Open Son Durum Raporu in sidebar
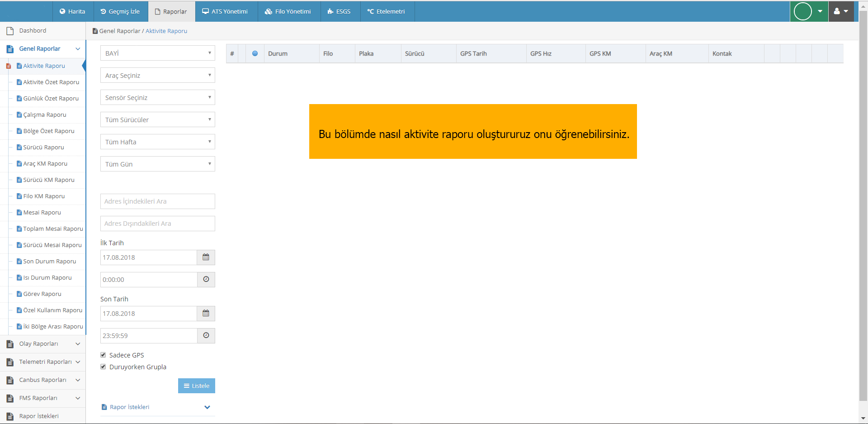The image size is (868, 424). point(50,262)
